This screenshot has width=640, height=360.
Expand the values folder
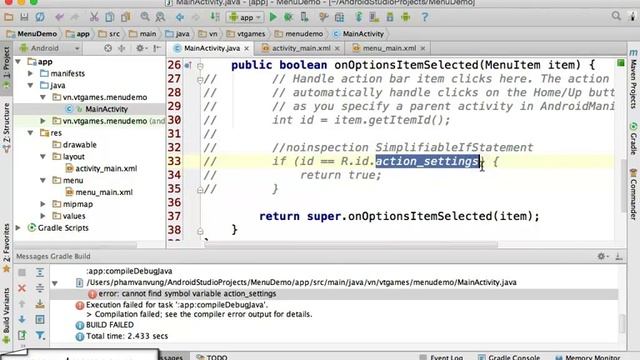[43, 216]
